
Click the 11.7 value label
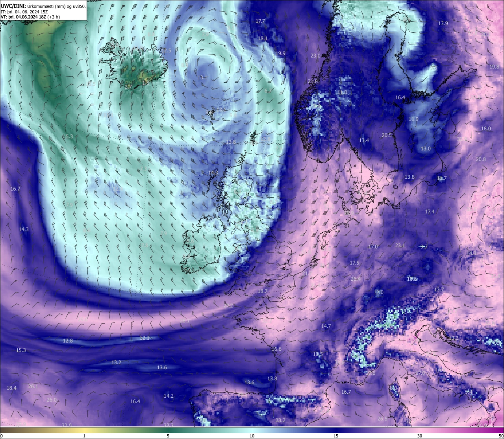442,179
